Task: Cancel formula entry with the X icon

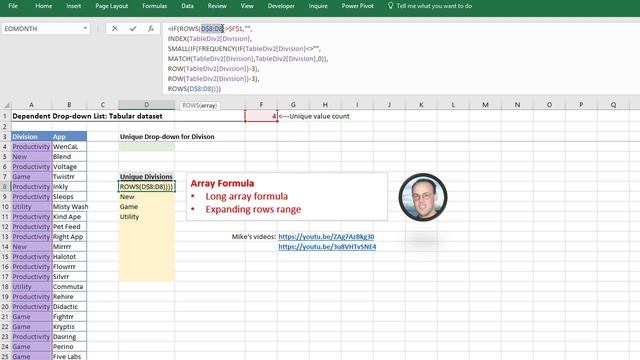Action: (115, 29)
